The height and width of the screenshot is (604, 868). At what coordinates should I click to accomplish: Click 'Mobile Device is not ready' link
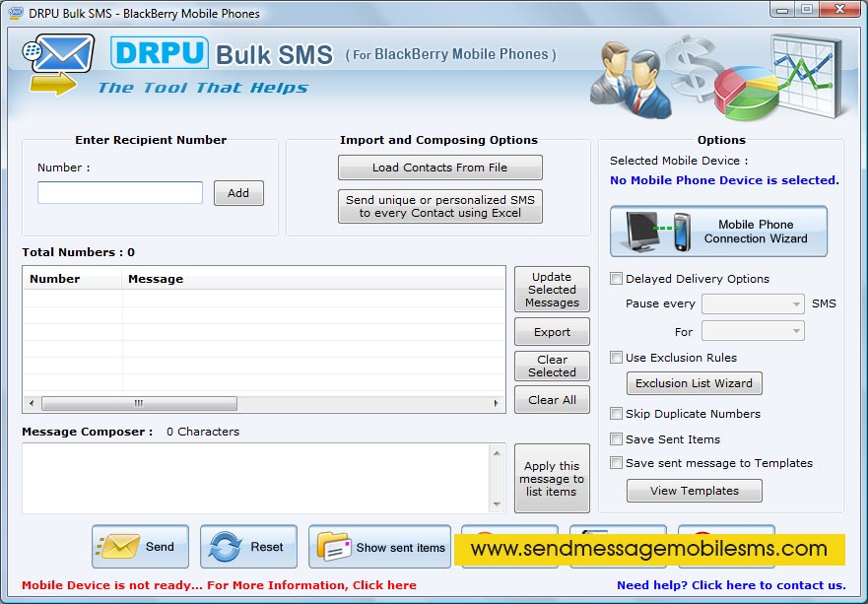point(219,585)
